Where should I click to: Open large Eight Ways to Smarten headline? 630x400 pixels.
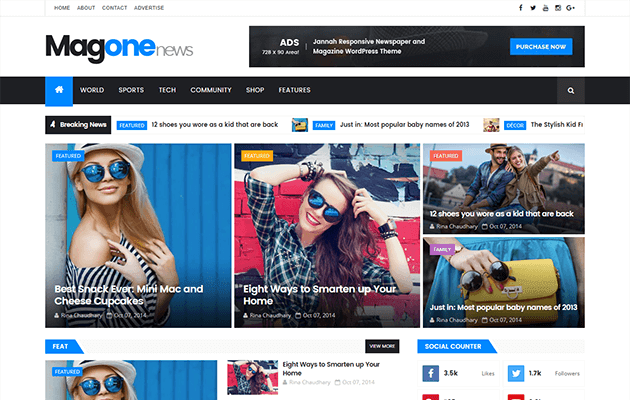point(319,295)
